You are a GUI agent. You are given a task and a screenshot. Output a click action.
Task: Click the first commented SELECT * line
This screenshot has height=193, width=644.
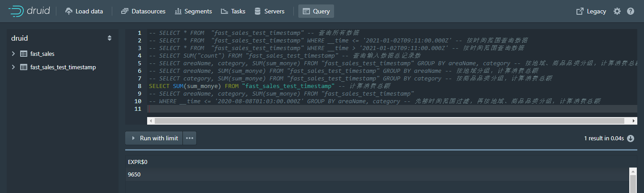tap(254, 33)
